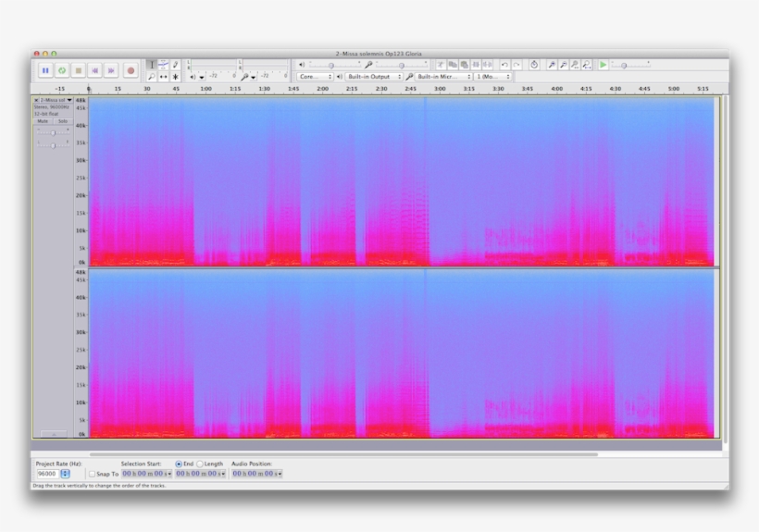
Task: Select the Length radio button
Action: pos(200,464)
